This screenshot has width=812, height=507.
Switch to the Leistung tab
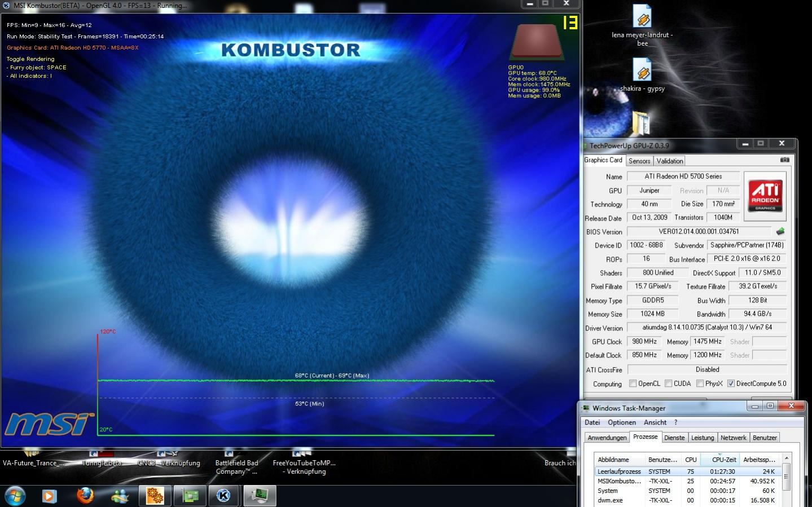click(x=703, y=438)
